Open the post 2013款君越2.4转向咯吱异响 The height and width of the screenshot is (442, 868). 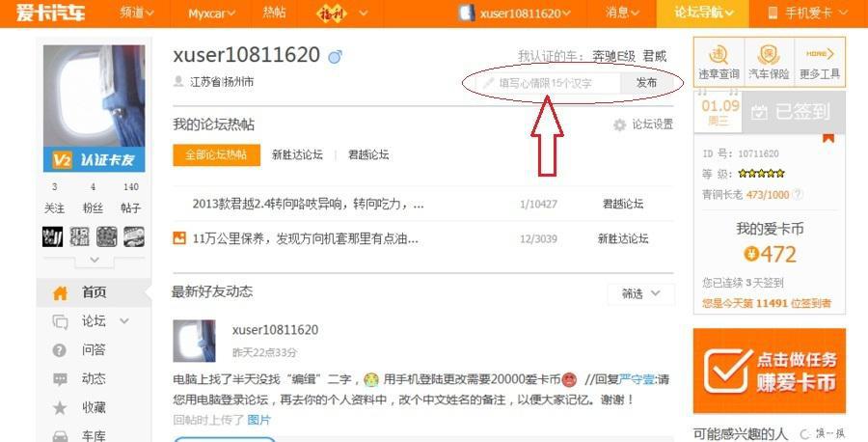pyautogui.click(x=309, y=204)
